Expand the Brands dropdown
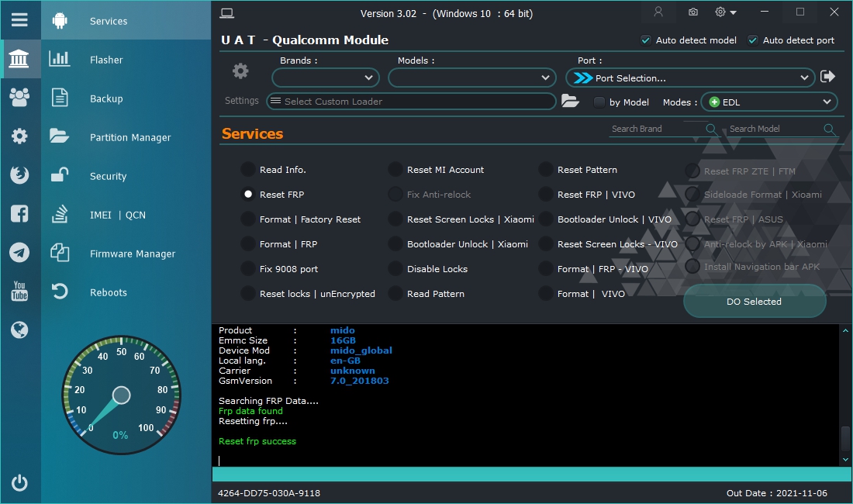853x504 pixels. [326, 78]
